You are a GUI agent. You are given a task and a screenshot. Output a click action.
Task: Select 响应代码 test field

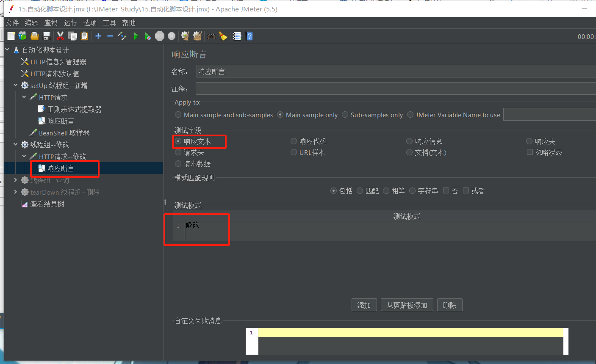308,141
